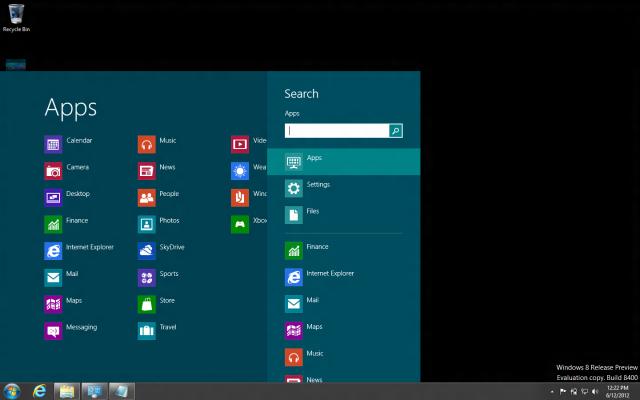Image resolution: width=640 pixels, height=400 pixels.
Task: Select Files search scope
Action: 344,215
